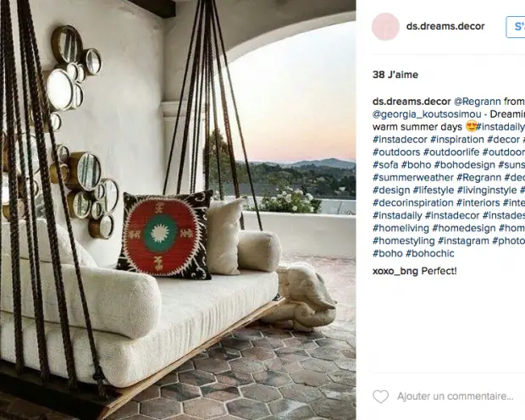The width and height of the screenshot is (525, 420).
Task: Click the #lifestyle hashtag
Action: pyautogui.click(x=434, y=191)
